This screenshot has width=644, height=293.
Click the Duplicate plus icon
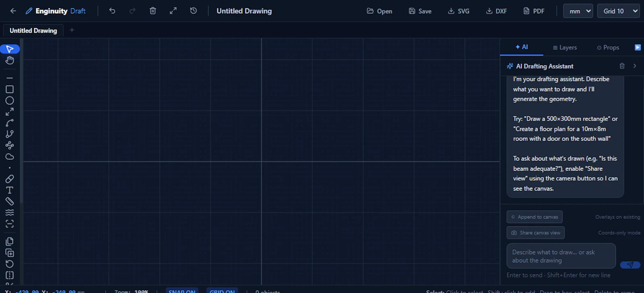pos(10,253)
